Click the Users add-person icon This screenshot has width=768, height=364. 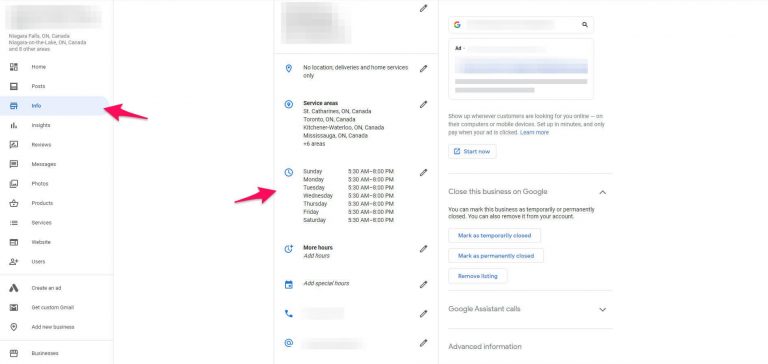tap(14, 262)
